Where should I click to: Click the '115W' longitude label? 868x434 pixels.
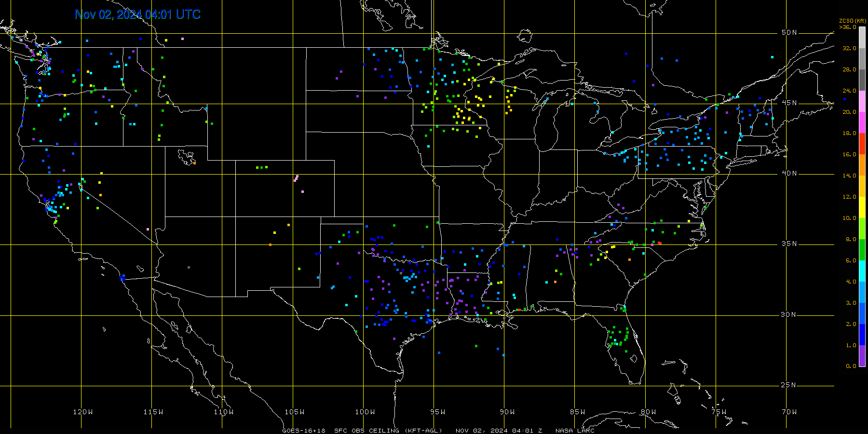click(x=153, y=412)
